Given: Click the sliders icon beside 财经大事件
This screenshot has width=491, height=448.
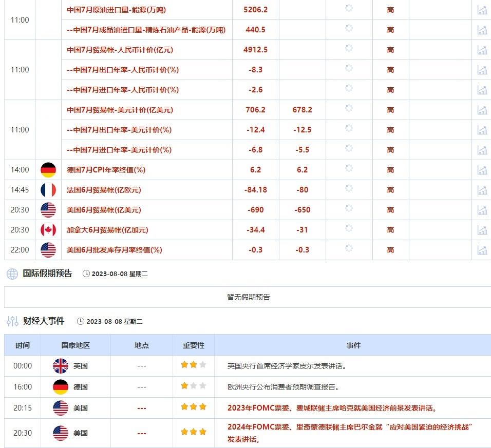Looking at the screenshot, I should coord(12,321).
